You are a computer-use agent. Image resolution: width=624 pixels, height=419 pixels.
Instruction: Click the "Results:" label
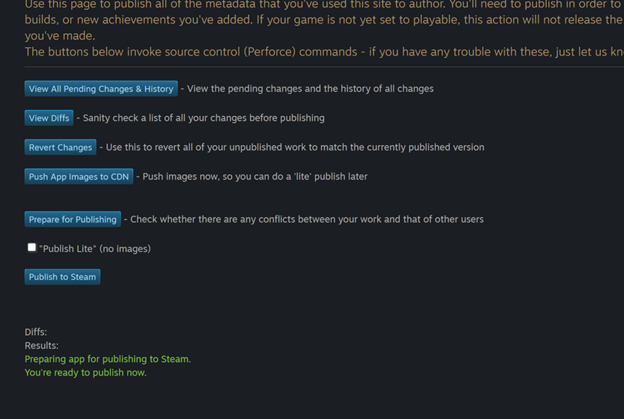click(42, 345)
